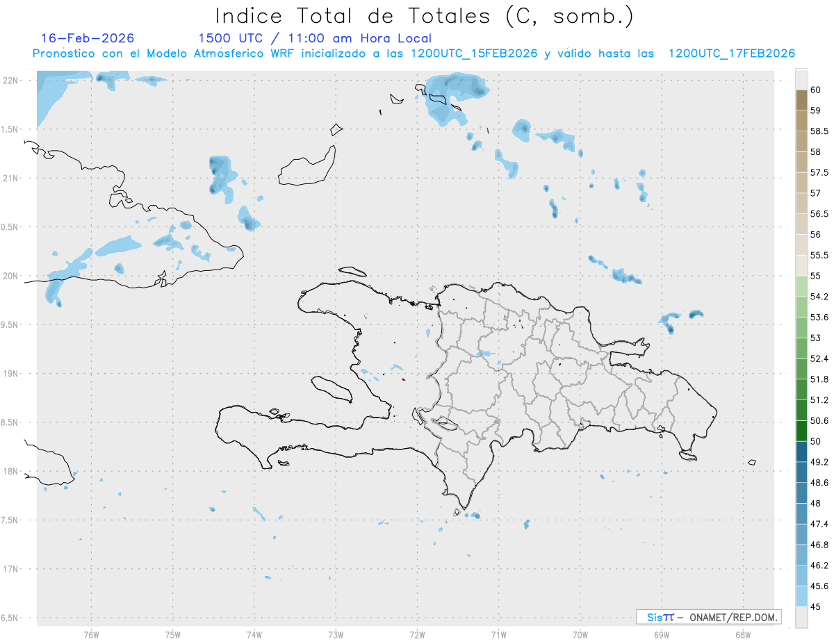
Task: Pick the dark blue band between 49.2 and 50
Action: (x=801, y=452)
